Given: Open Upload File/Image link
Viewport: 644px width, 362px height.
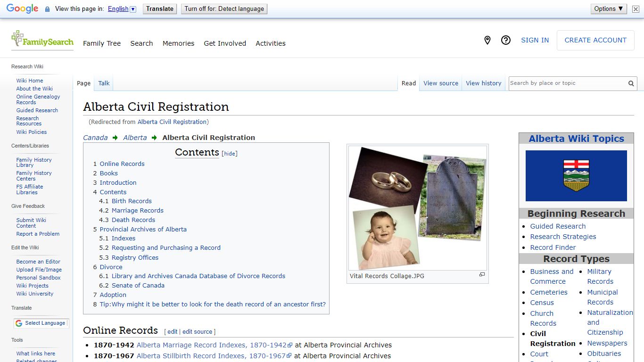Looking at the screenshot, I should click(39, 270).
